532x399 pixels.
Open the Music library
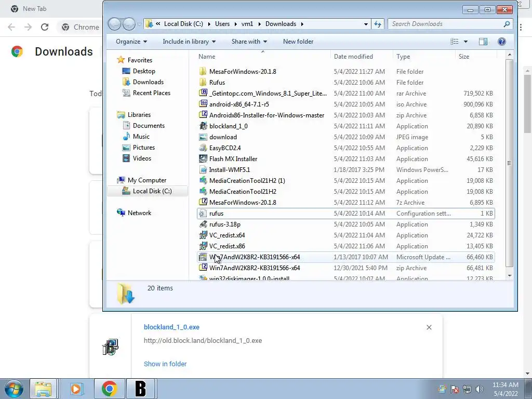coord(141,137)
